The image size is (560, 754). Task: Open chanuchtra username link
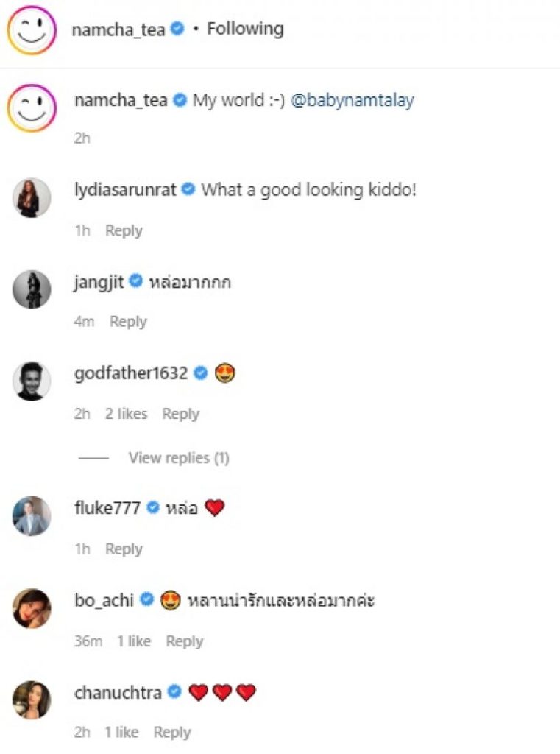118,692
